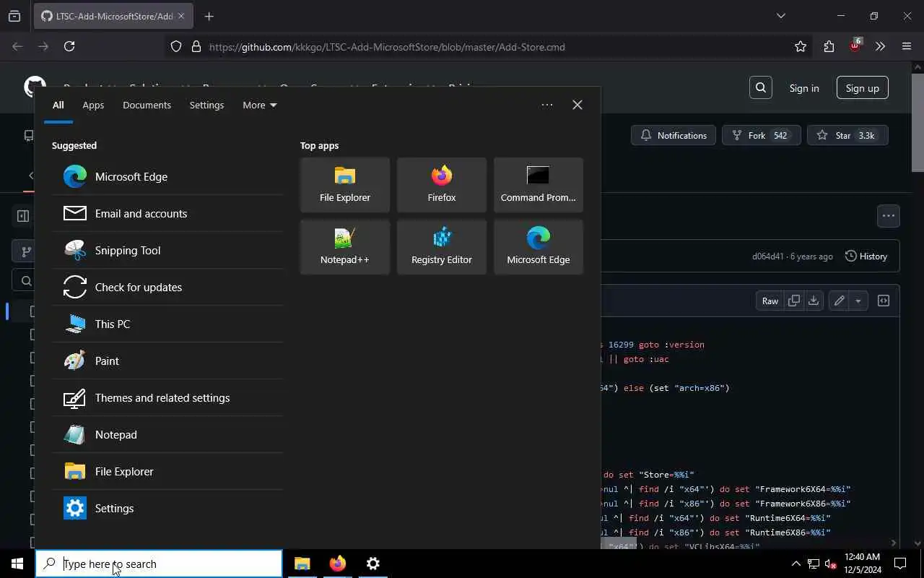Launch Firefox tile in Top apps
This screenshot has height=578, width=924.
442,185
